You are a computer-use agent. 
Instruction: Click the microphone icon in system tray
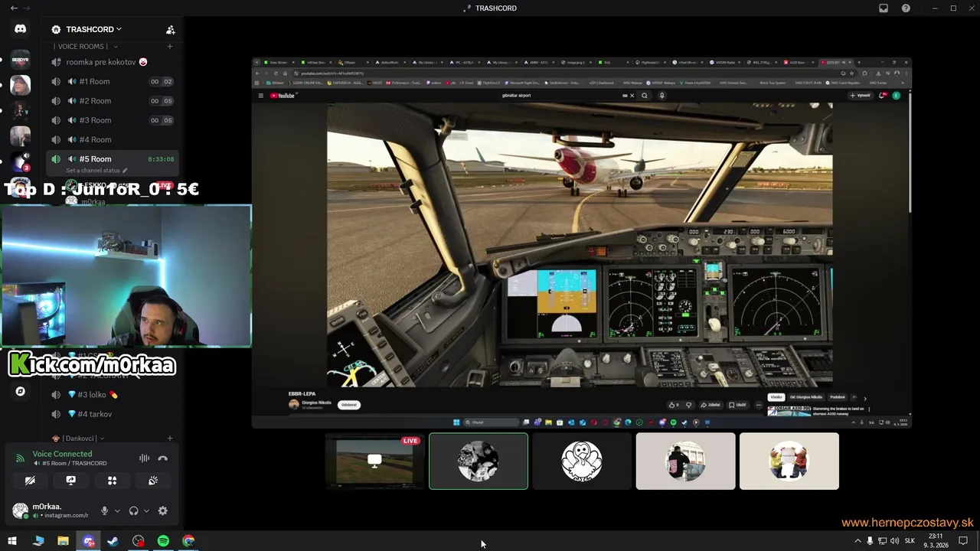point(870,541)
